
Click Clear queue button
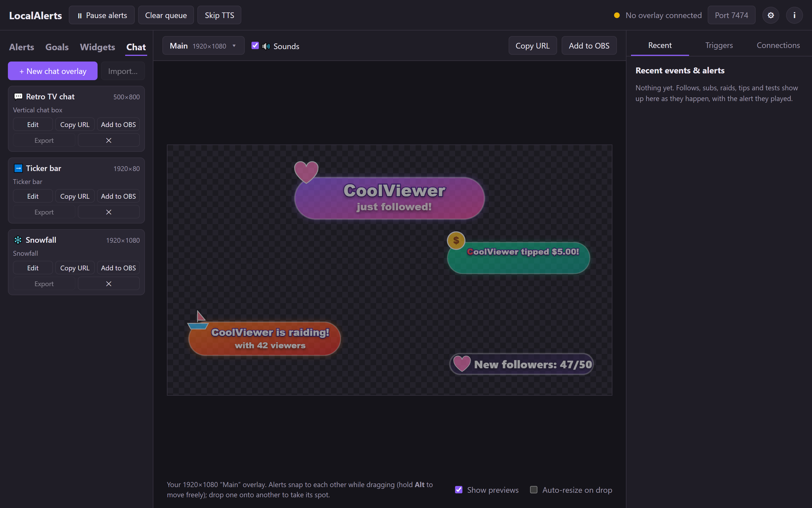coord(166,15)
